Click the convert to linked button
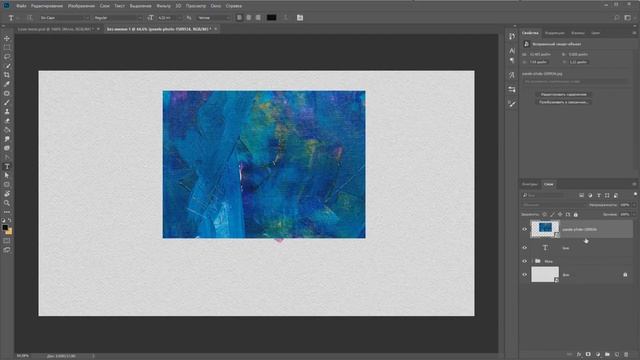640x360 pixels. coord(563,102)
